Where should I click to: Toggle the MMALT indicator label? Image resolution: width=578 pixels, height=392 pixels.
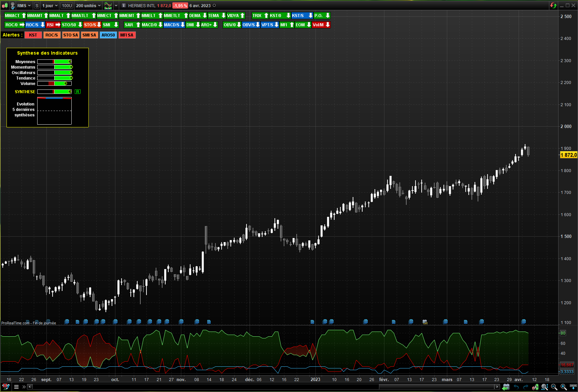coord(59,15)
